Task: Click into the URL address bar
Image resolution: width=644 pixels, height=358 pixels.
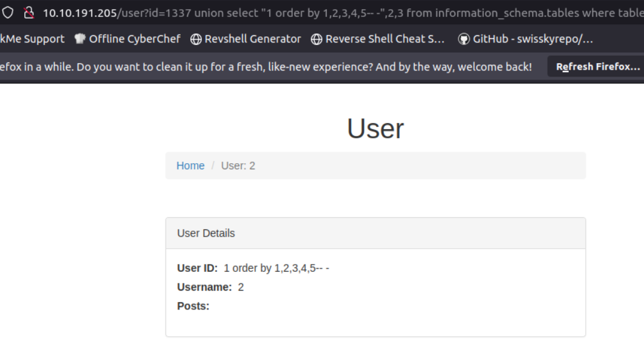Action: pyautogui.click(x=343, y=13)
